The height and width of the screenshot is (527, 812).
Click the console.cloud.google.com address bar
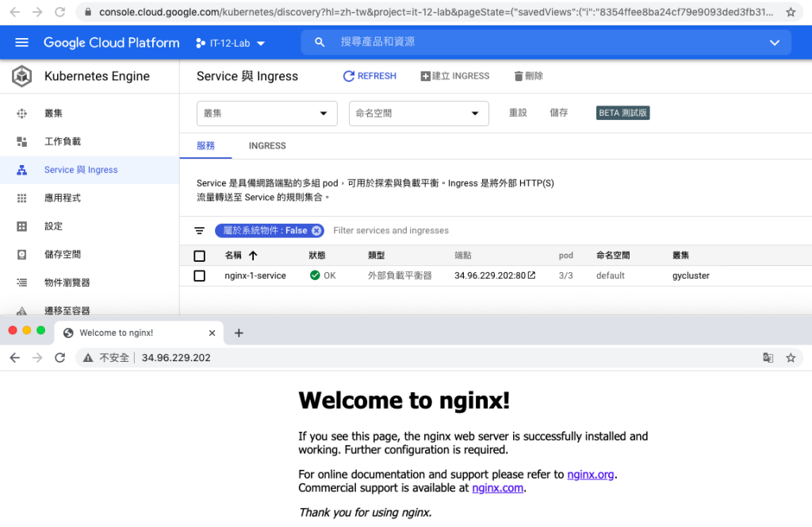click(438, 12)
